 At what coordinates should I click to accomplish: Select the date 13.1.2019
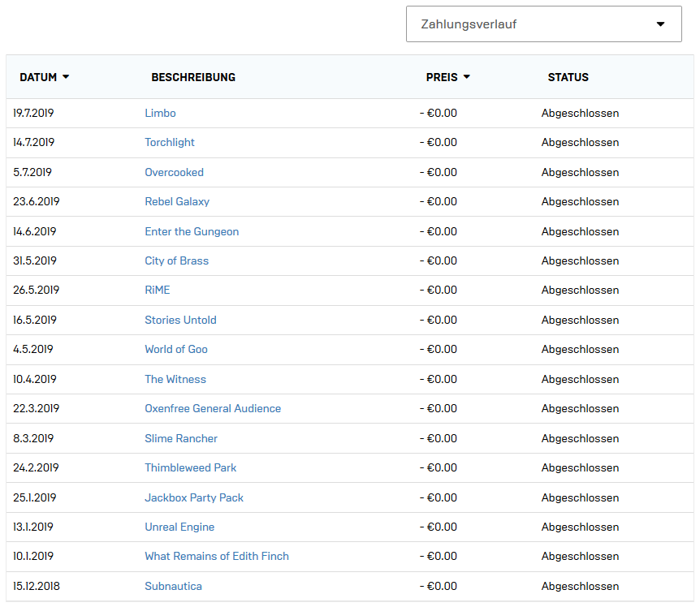33,527
